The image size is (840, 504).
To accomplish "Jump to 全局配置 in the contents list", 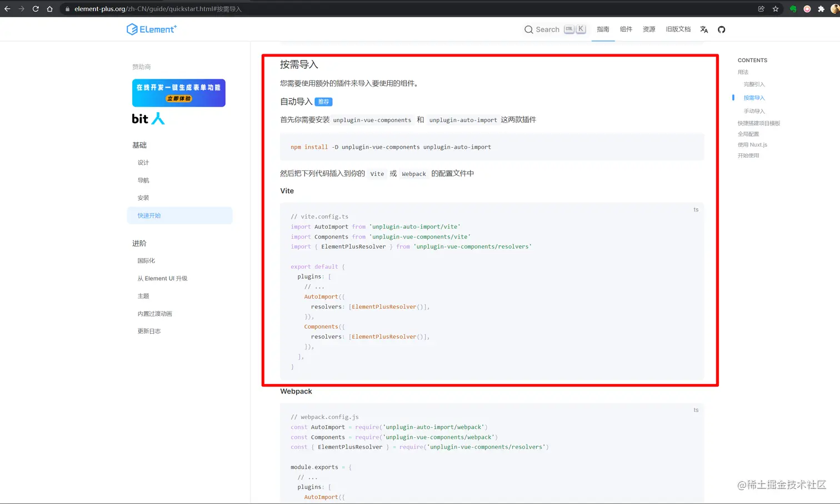I will (x=748, y=134).
